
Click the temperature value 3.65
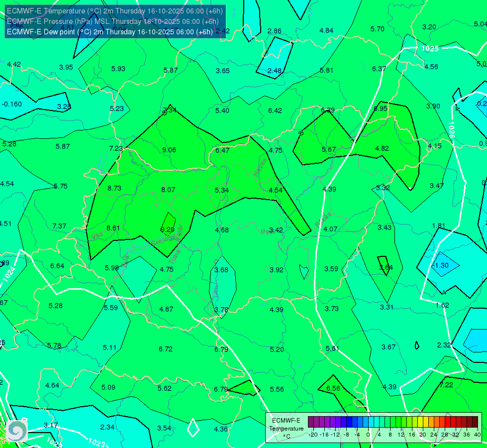[223, 71]
